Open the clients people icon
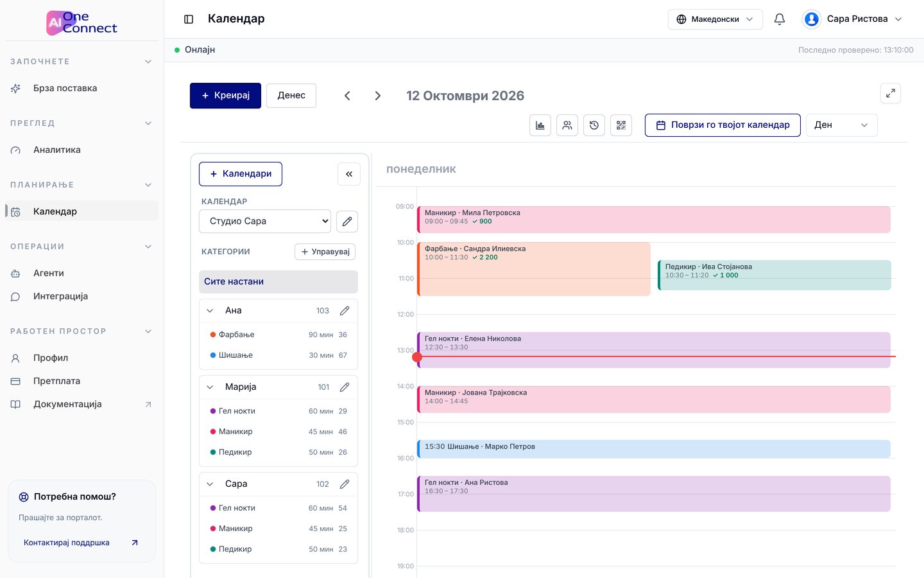Viewport: 924px width, 578px height. pos(567,125)
